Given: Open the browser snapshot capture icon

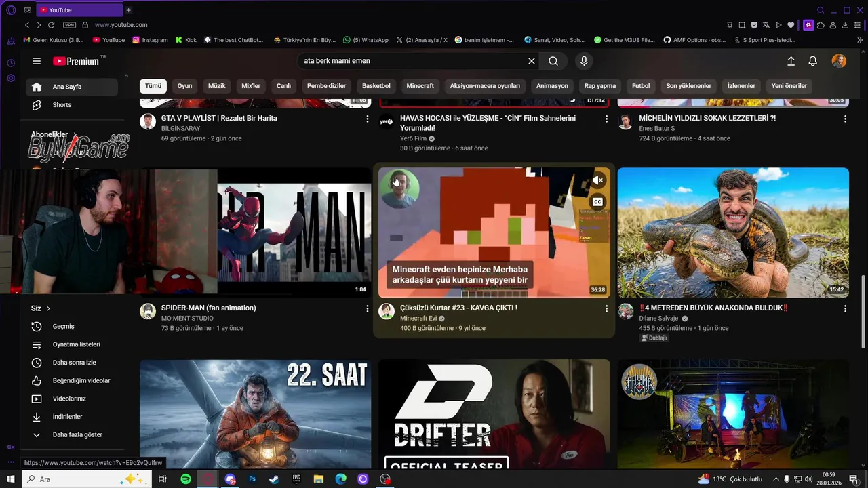Looking at the screenshot, I should point(742,25).
